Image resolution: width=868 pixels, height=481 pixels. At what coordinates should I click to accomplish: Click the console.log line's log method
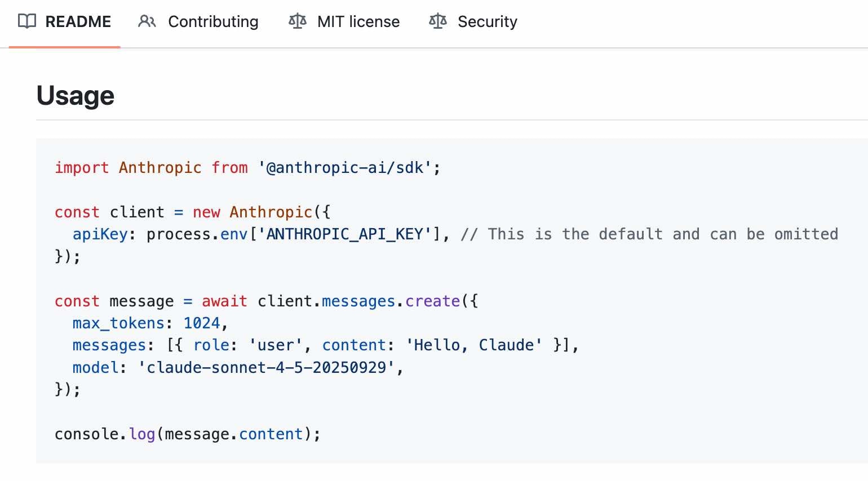tap(142, 434)
